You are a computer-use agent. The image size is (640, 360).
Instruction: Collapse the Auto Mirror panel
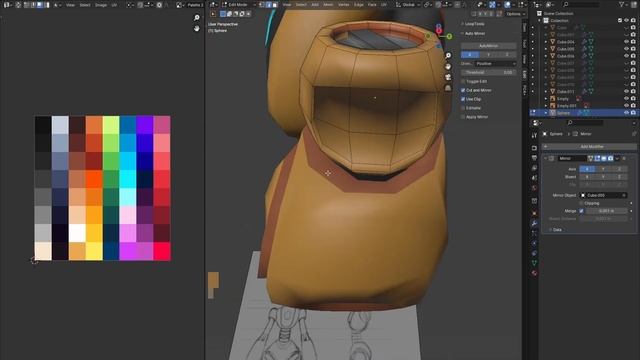pyautogui.click(x=462, y=33)
